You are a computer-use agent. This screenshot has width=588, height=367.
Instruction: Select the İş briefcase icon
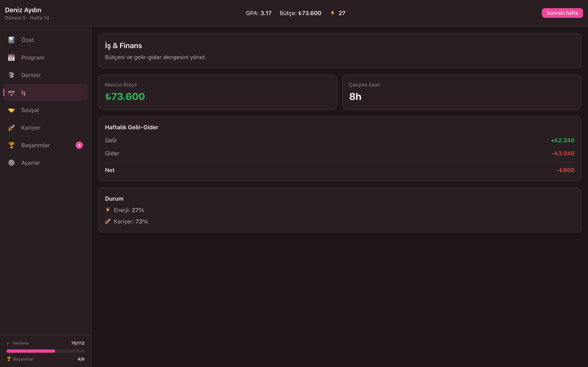click(11, 93)
